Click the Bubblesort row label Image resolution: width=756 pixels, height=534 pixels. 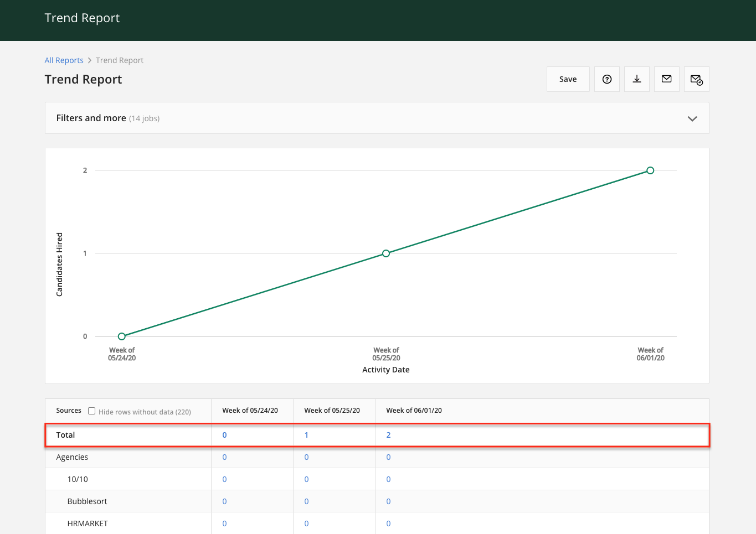click(88, 501)
